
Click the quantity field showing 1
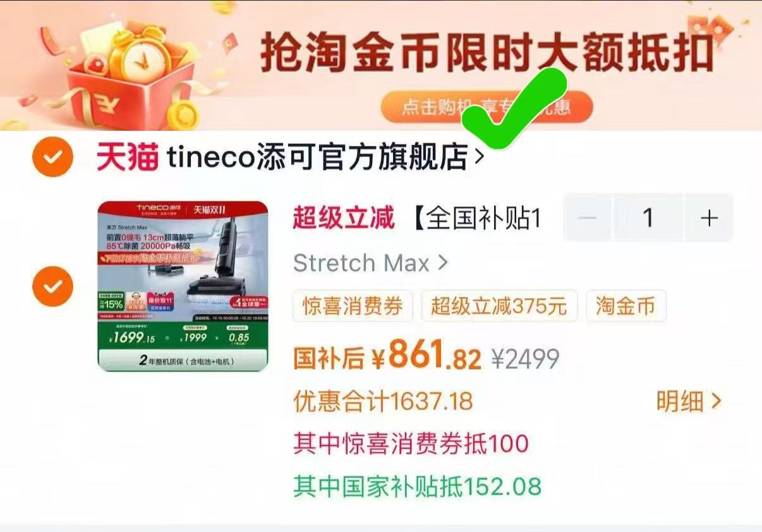coord(648,218)
